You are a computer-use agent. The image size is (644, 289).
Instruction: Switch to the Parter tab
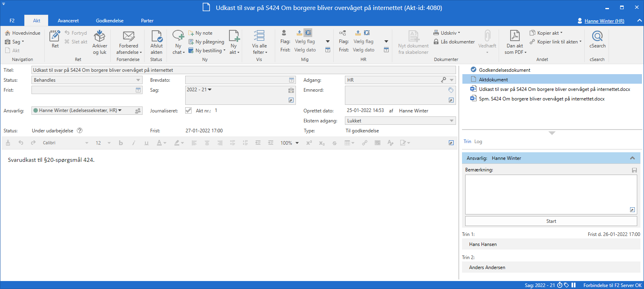pyautogui.click(x=147, y=21)
